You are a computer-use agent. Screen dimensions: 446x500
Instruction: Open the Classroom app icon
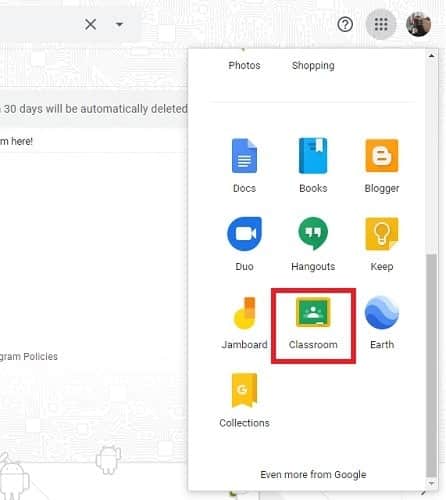click(x=313, y=312)
